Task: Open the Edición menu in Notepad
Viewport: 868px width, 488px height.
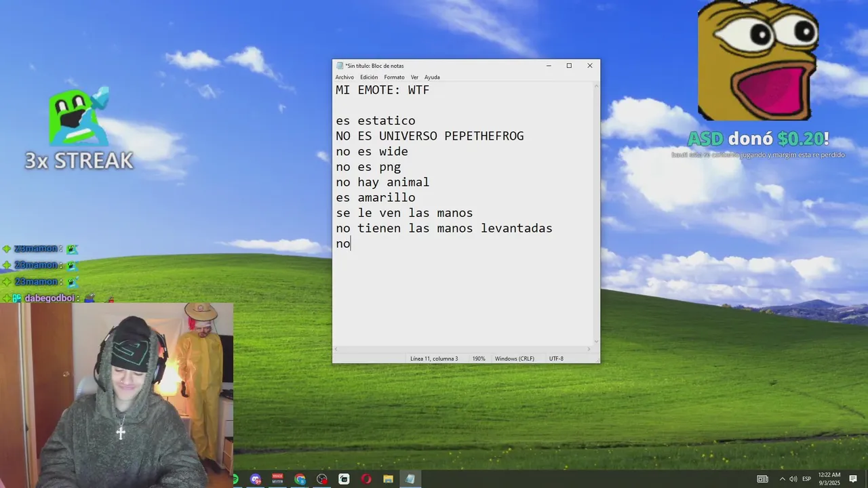Action: tap(369, 77)
